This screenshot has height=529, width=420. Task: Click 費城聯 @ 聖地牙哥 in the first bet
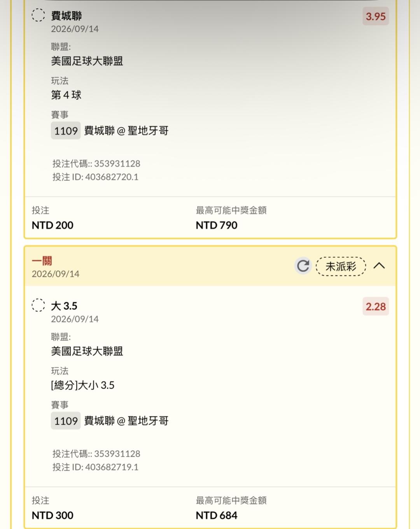click(126, 131)
